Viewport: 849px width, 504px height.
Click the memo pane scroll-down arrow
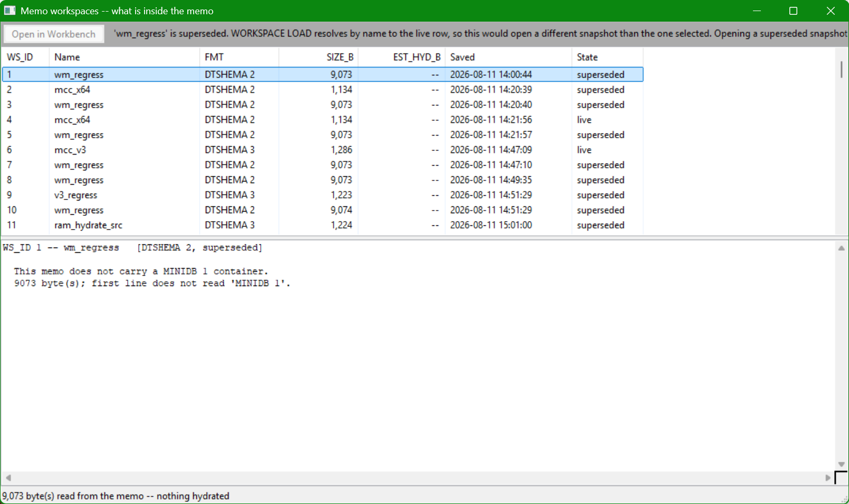(841, 464)
